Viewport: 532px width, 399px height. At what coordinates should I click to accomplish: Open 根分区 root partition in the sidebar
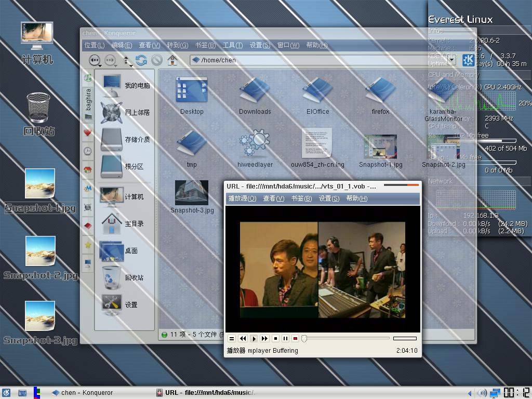coord(122,167)
